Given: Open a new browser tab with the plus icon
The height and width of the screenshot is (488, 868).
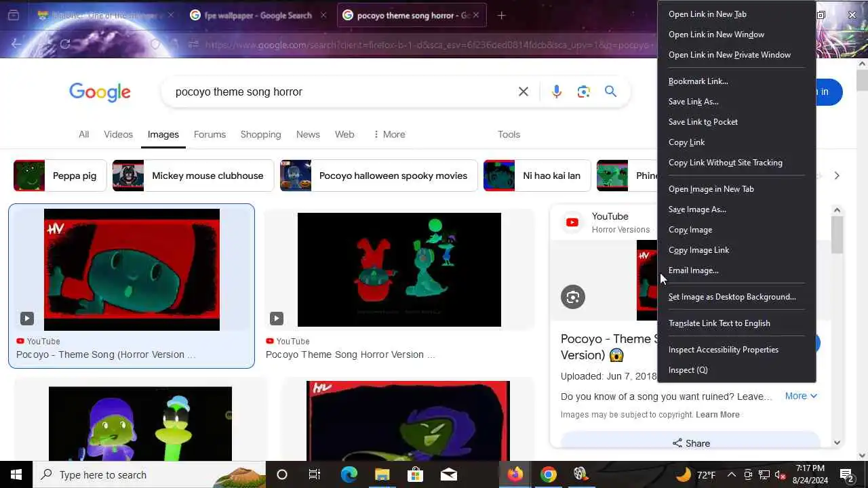Looking at the screenshot, I should click(501, 15).
